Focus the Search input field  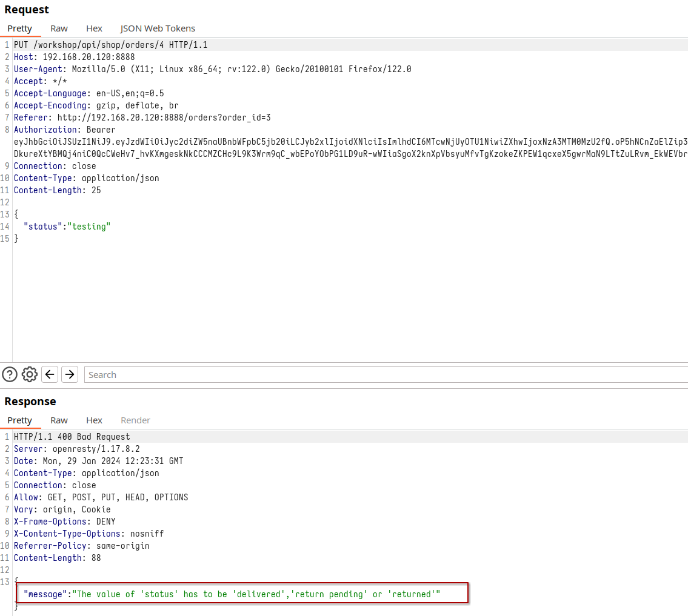point(386,374)
